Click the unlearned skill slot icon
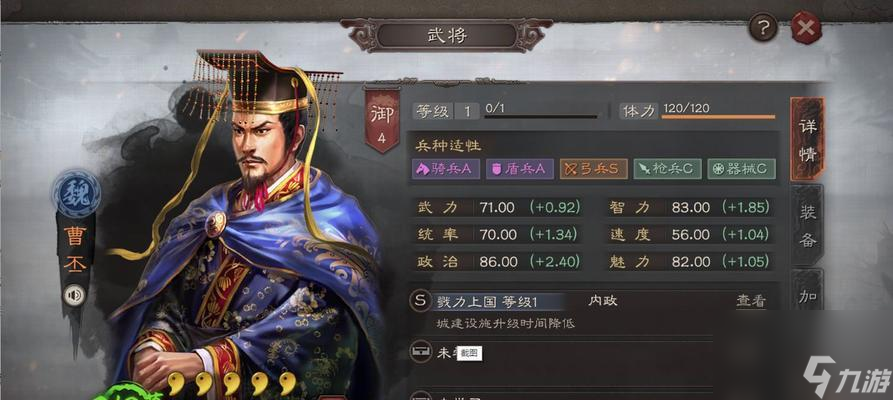 (420, 352)
